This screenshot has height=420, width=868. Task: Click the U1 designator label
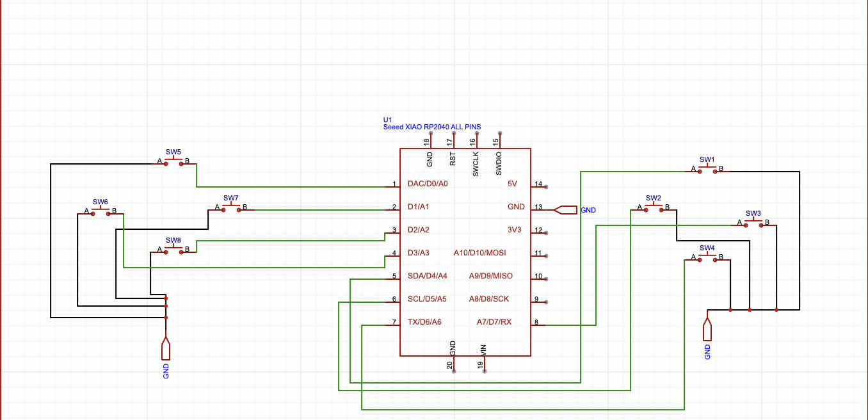point(387,120)
